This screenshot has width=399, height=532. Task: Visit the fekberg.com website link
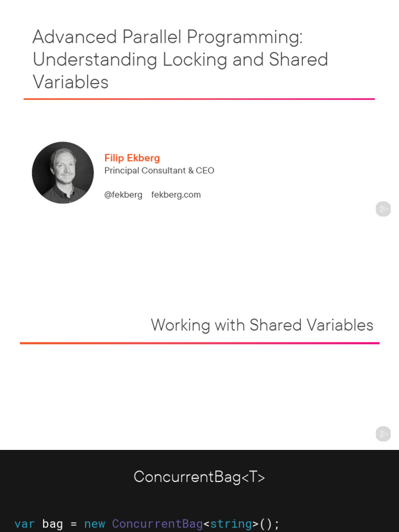click(x=176, y=195)
